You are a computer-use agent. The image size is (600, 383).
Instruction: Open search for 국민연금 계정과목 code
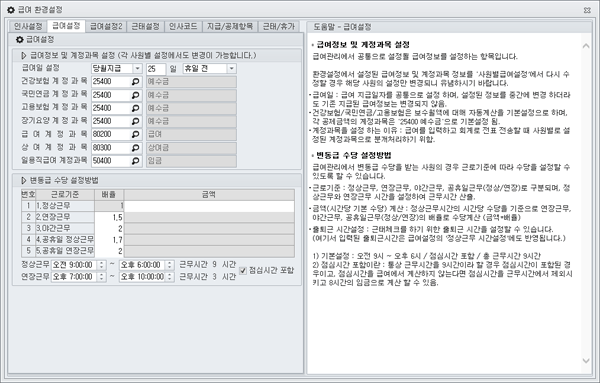[135, 95]
